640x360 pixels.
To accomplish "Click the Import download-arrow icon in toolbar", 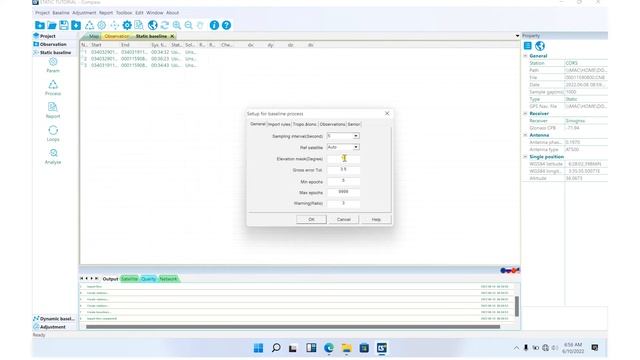I will [x=76, y=25].
